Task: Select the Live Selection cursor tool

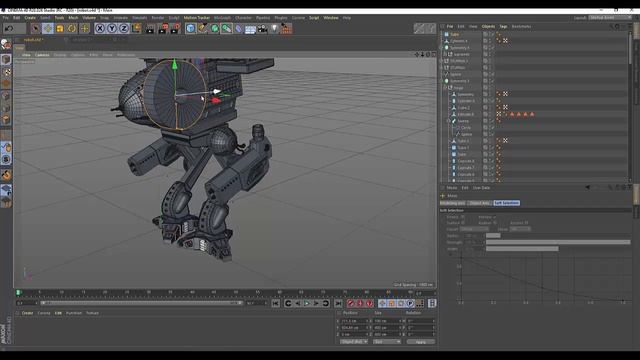Action: (36, 28)
